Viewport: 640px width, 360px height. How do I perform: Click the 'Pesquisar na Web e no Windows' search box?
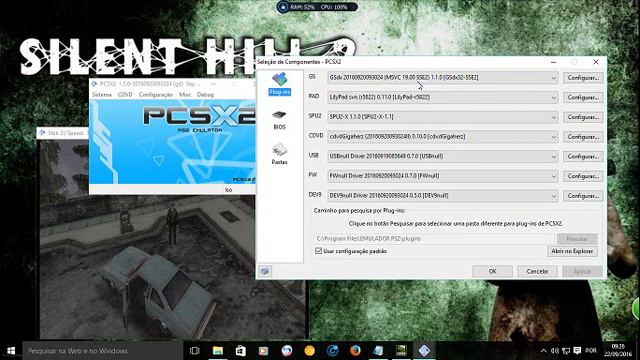coord(102,351)
